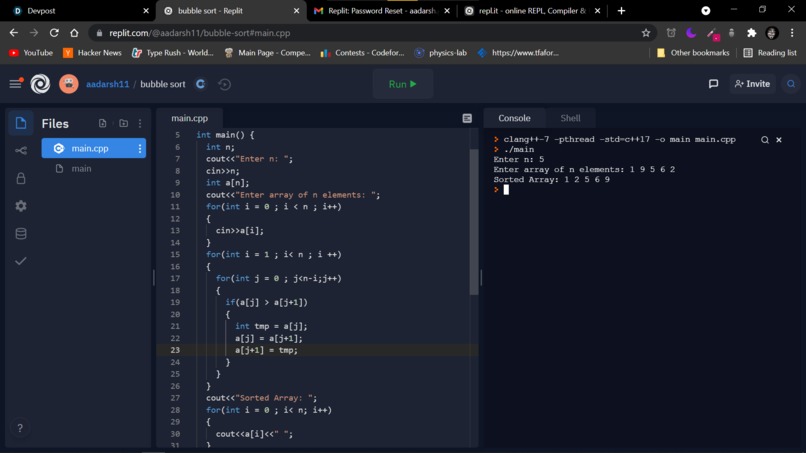Open the browser Extensions puzzle icon

click(752, 33)
